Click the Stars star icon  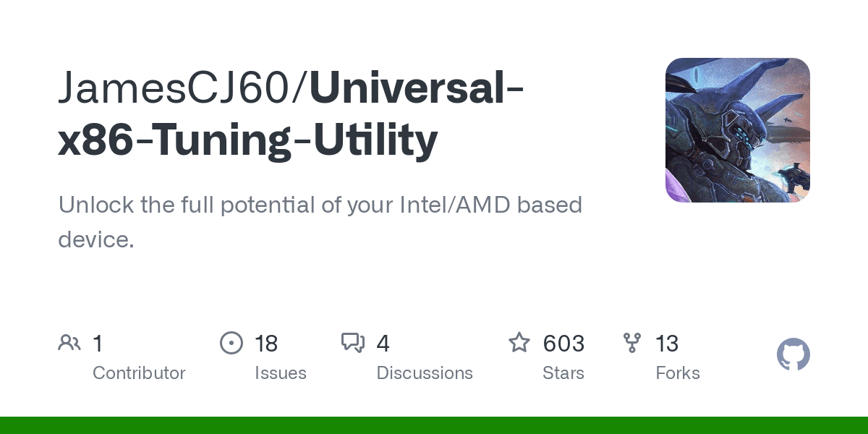[519, 343]
